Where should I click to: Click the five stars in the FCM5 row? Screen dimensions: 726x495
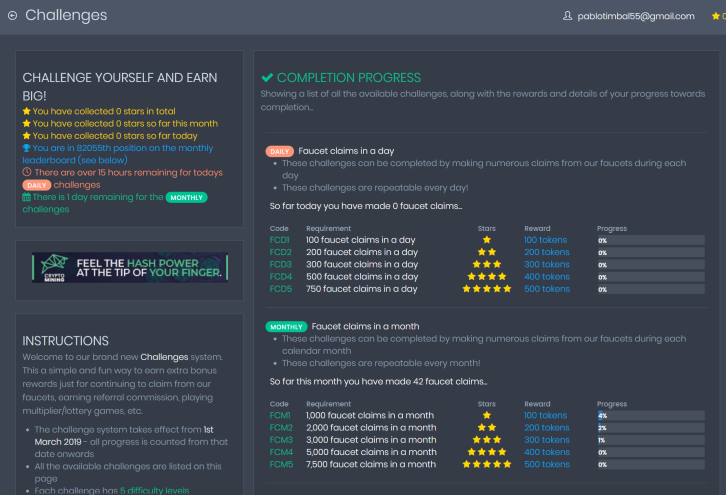pyautogui.click(x=487, y=464)
